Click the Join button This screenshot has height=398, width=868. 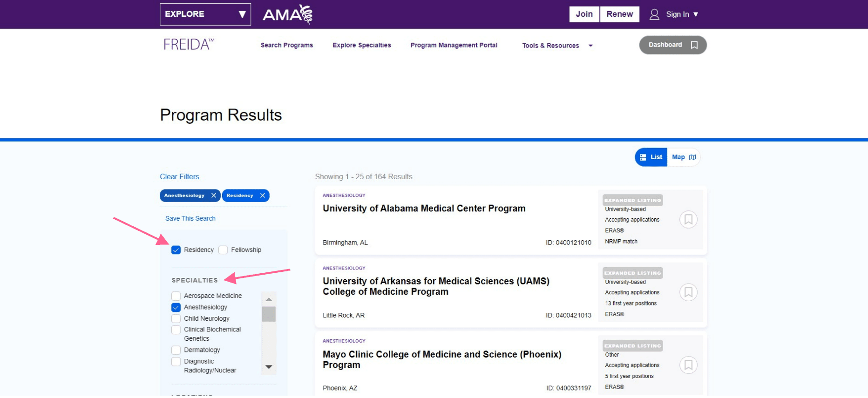pos(584,14)
